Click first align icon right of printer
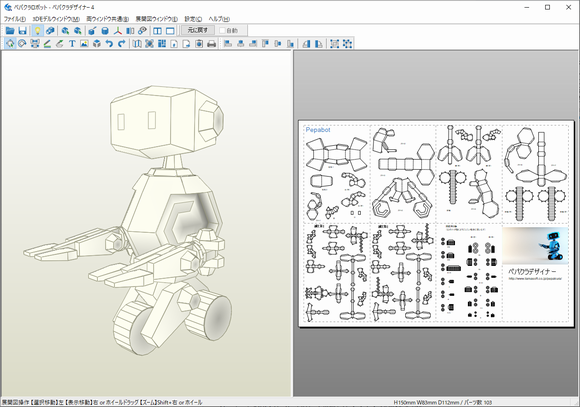580x407 pixels. click(x=228, y=44)
